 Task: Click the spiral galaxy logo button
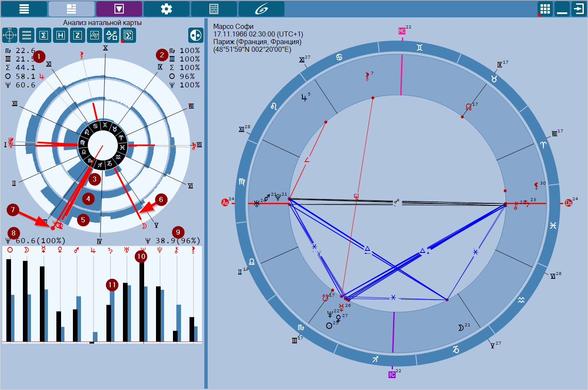click(262, 9)
